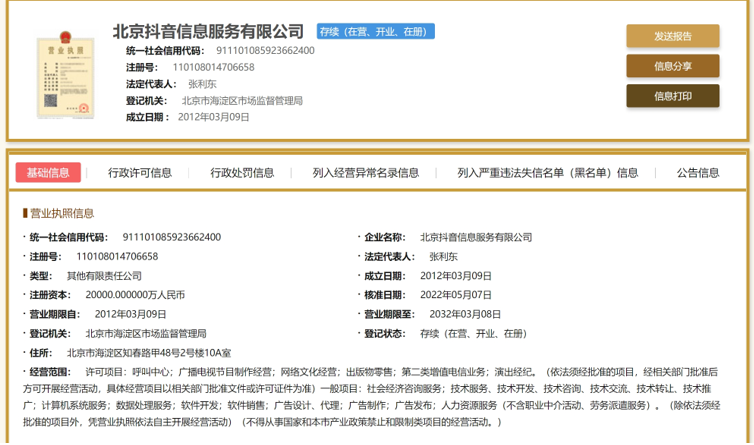Image resolution: width=754 pixels, height=445 pixels.
Task: Click the 经营范围 label
Action: 50,372
